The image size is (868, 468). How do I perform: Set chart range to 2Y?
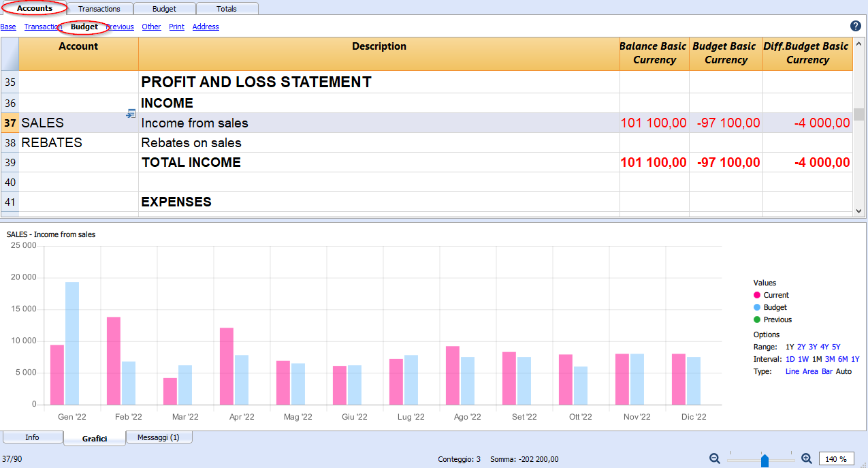801,347
